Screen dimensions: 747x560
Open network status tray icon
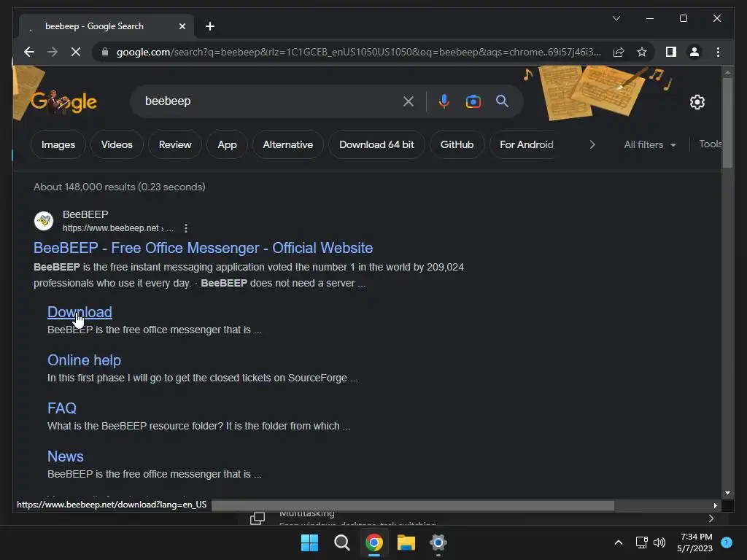tap(642, 542)
